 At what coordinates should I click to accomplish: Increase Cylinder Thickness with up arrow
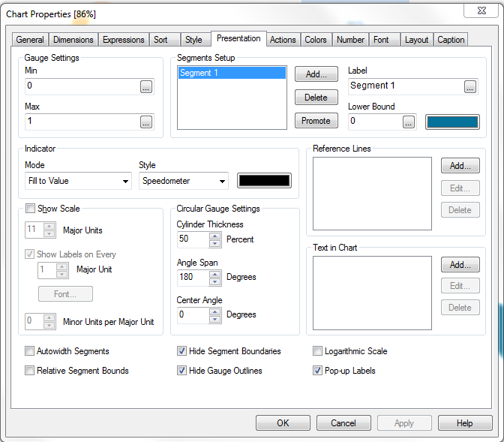click(x=215, y=236)
